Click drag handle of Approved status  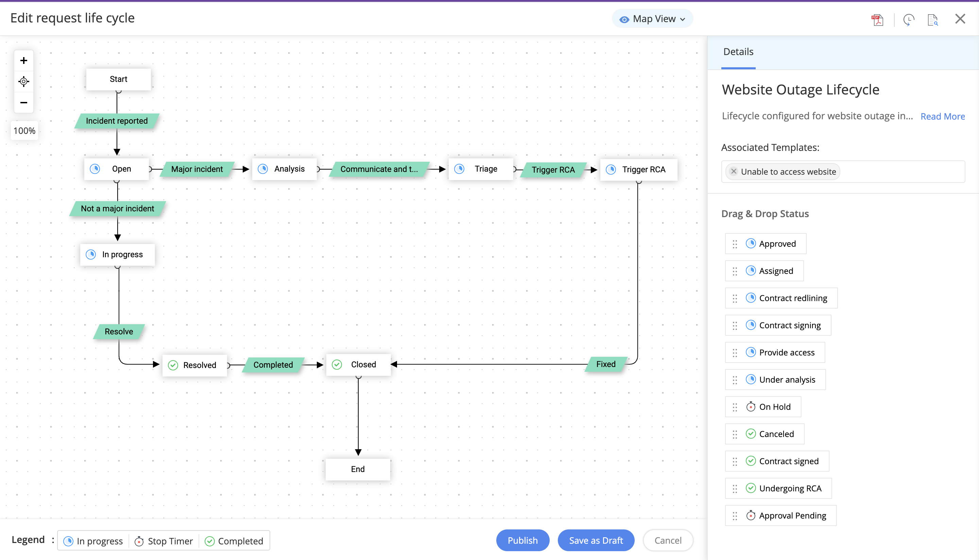click(x=735, y=244)
